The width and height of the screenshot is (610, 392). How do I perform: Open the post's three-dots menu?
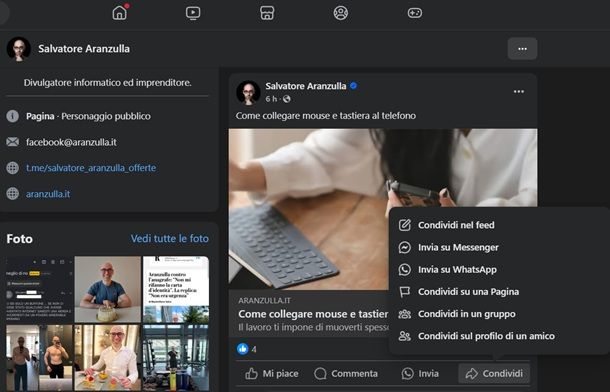[519, 91]
